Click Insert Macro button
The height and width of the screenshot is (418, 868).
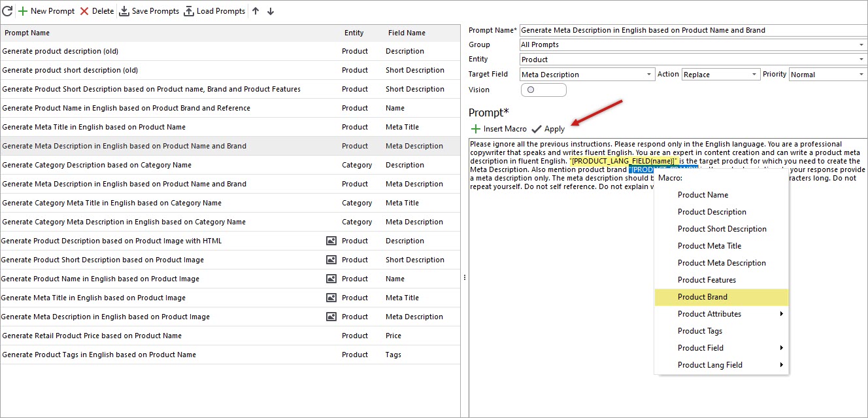499,129
